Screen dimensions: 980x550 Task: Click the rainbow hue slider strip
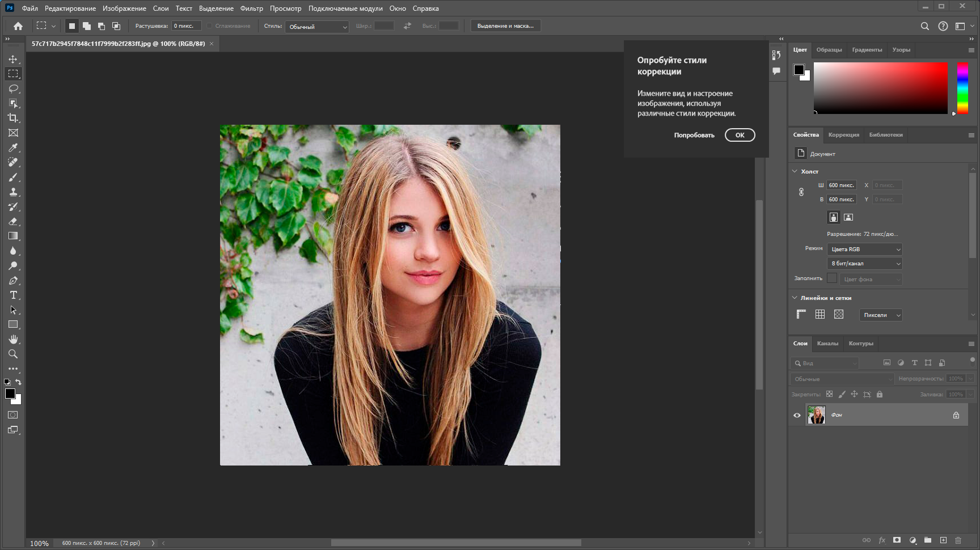[962, 88]
